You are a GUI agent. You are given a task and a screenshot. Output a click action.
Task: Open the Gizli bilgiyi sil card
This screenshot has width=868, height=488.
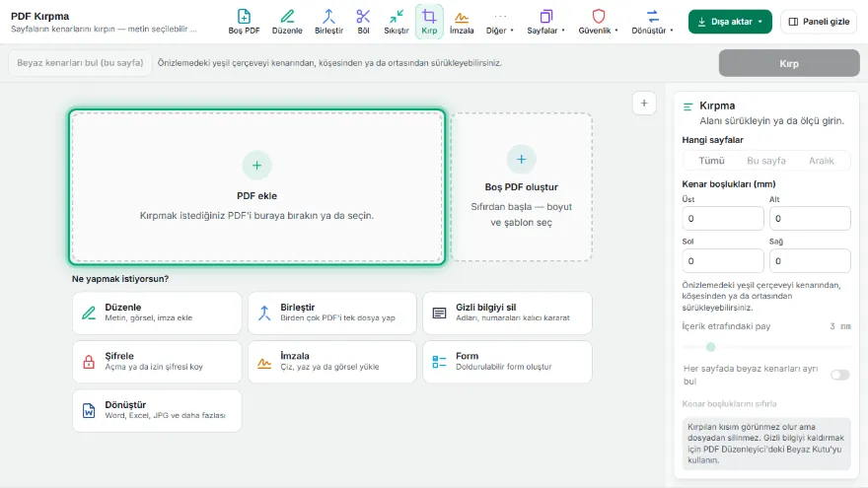[507, 313]
